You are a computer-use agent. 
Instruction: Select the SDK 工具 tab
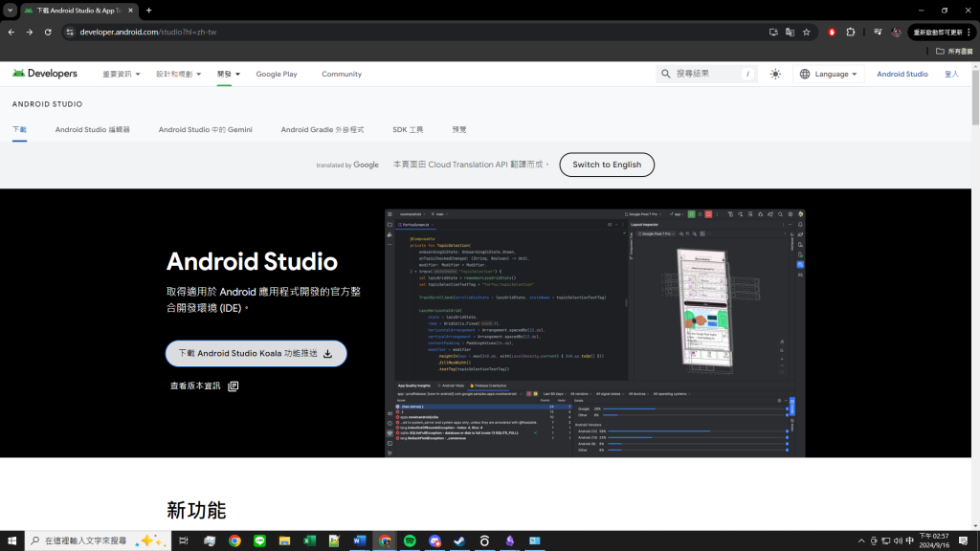click(x=408, y=129)
